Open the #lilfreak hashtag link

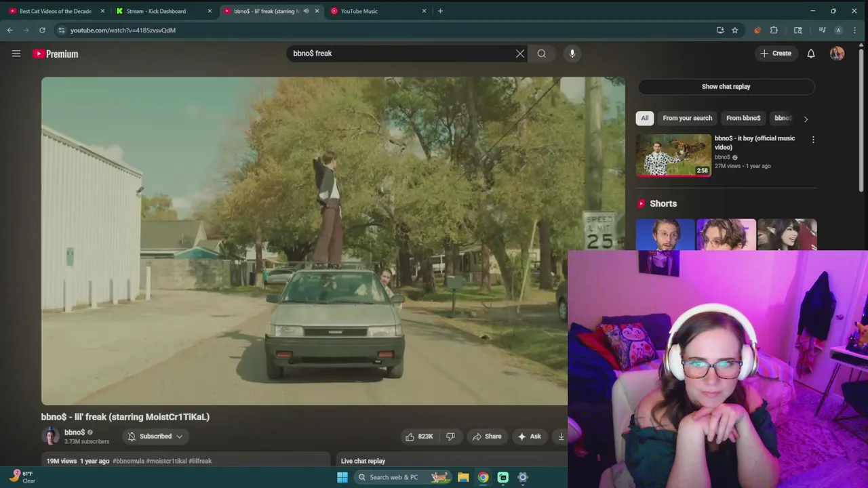tap(200, 461)
